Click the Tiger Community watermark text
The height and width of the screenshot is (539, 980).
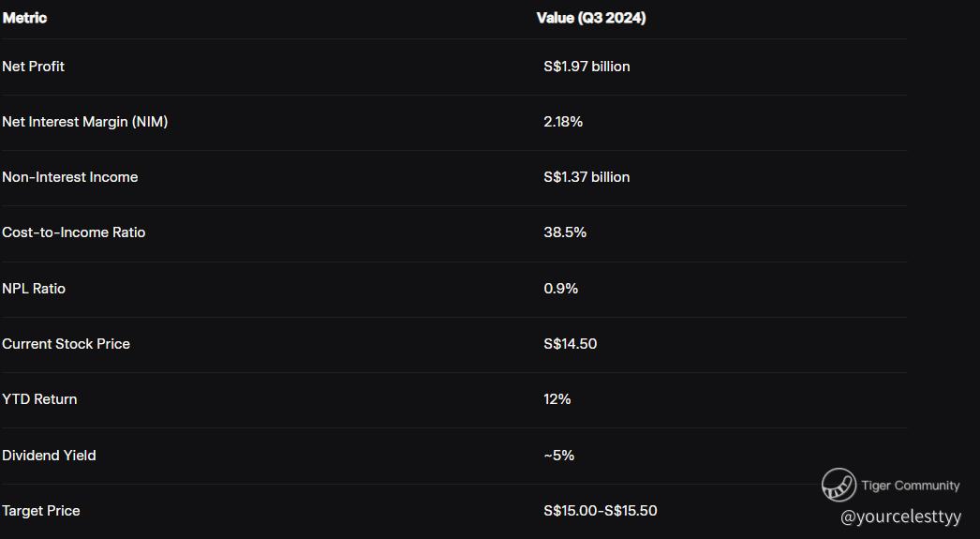tap(910, 486)
